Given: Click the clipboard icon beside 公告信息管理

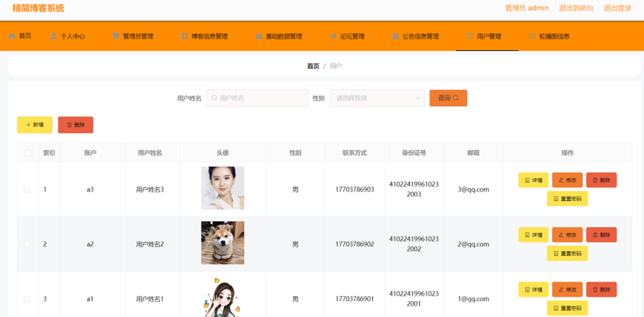Looking at the screenshot, I should (x=395, y=36).
